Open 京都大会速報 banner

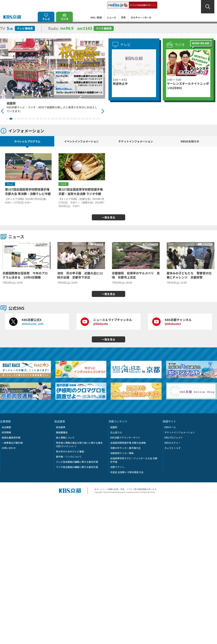click(x=26, y=391)
